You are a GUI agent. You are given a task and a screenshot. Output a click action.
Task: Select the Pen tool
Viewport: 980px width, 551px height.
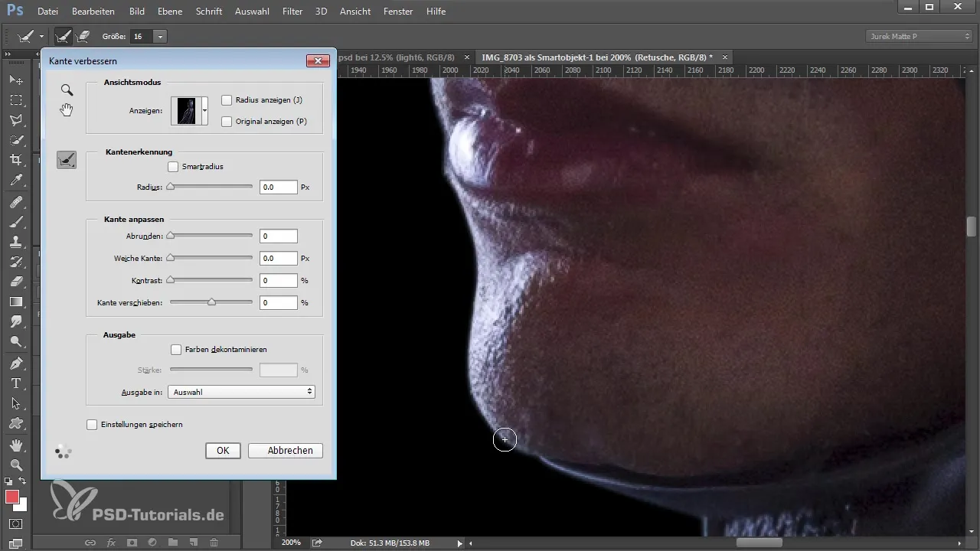pyautogui.click(x=16, y=363)
